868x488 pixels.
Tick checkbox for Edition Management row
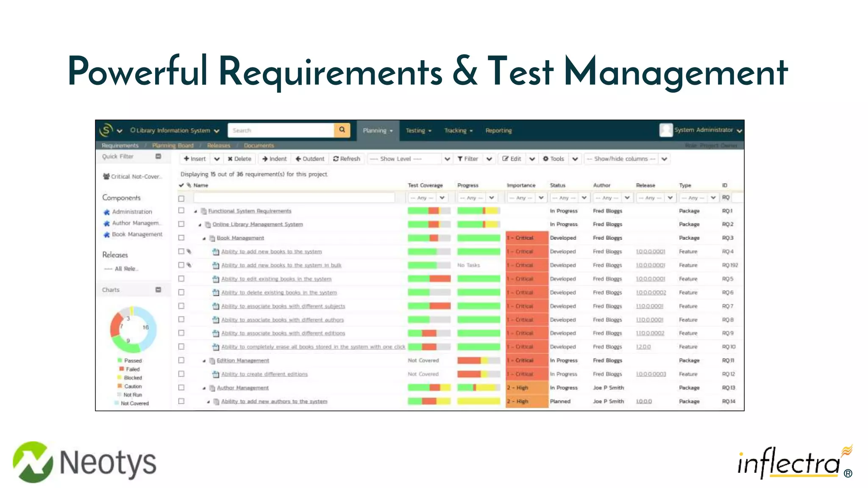click(x=181, y=360)
